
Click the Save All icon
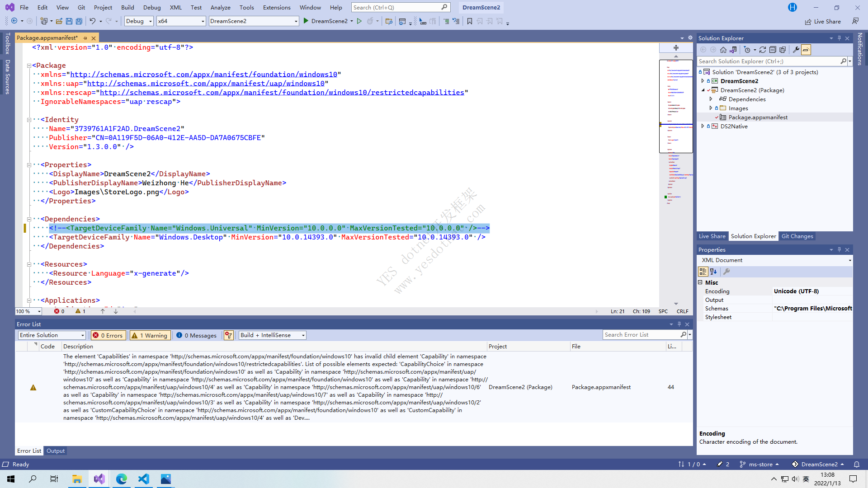tap(79, 21)
